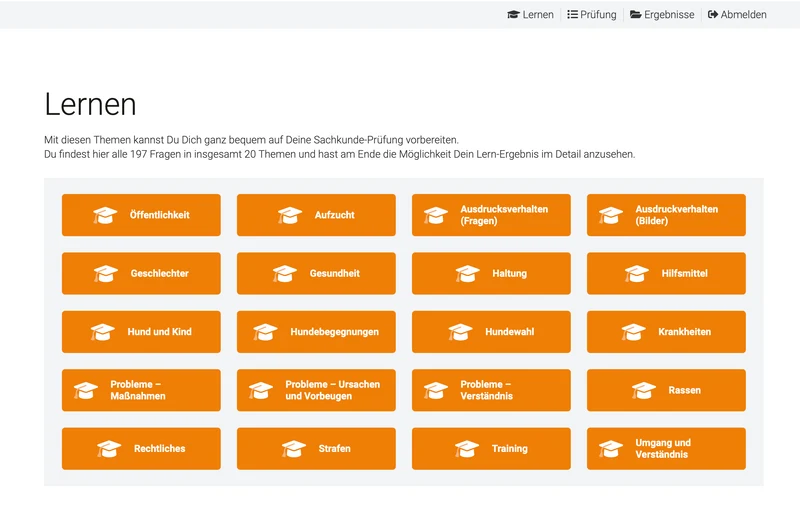Click the cap icon on the Haltung tile
The width and height of the screenshot is (800, 510).
(x=467, y=274)
